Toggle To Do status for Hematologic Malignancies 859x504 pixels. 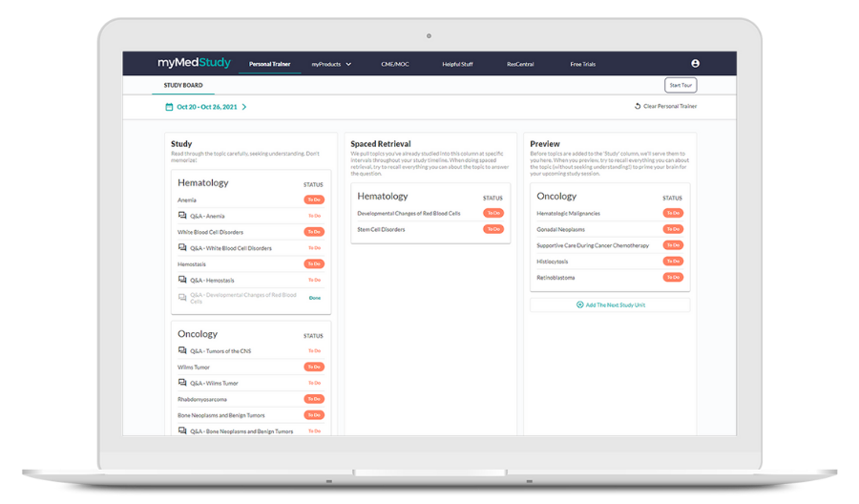(x=673, y=213)
